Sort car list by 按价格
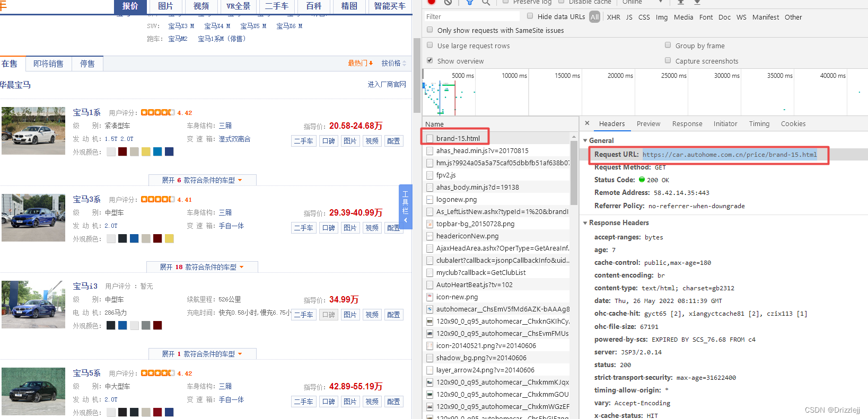 click(394, 63)
